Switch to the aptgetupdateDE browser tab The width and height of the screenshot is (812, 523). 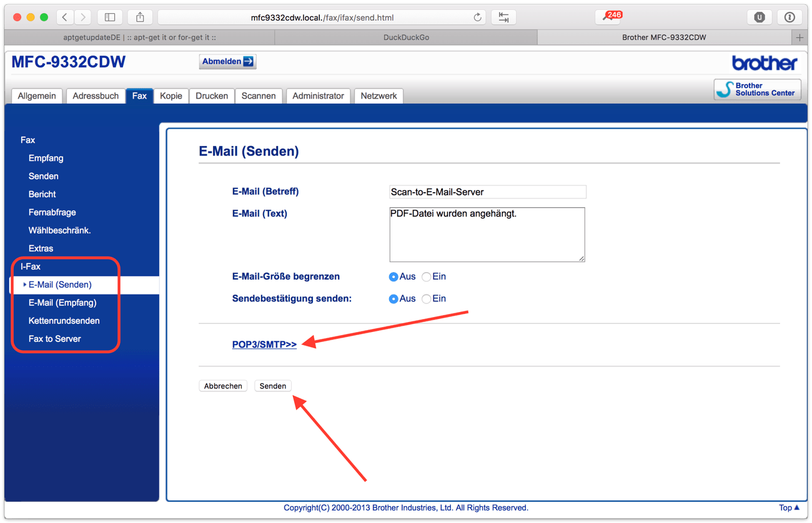click(x=140, y=37)
